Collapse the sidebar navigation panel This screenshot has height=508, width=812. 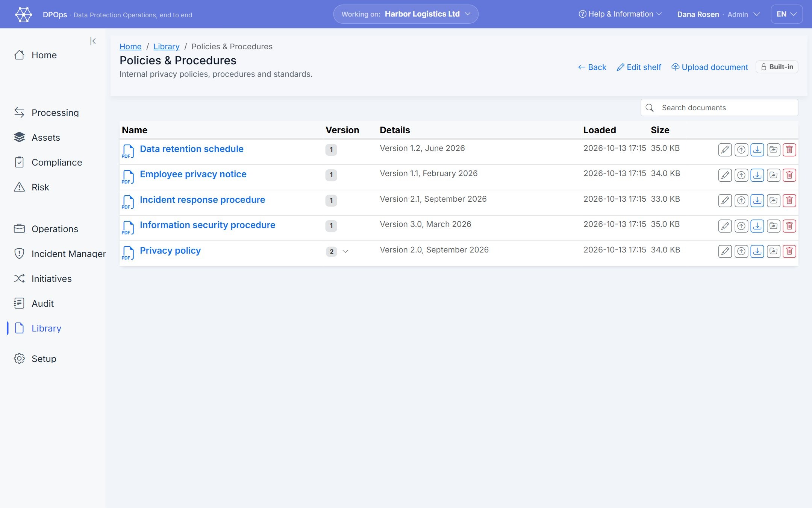tap(93, 41)
